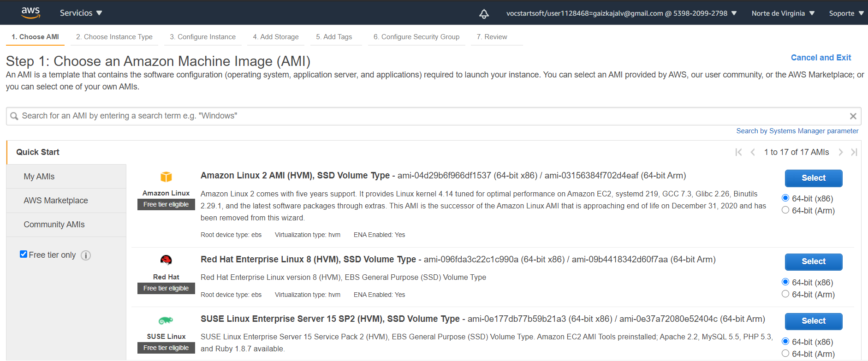Go to next page of AMIs

coord(841,152)
